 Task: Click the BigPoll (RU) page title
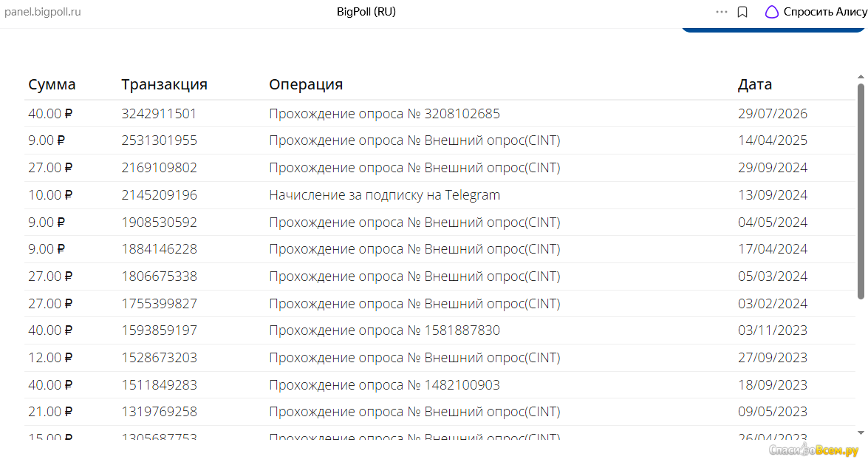[366, 12]
